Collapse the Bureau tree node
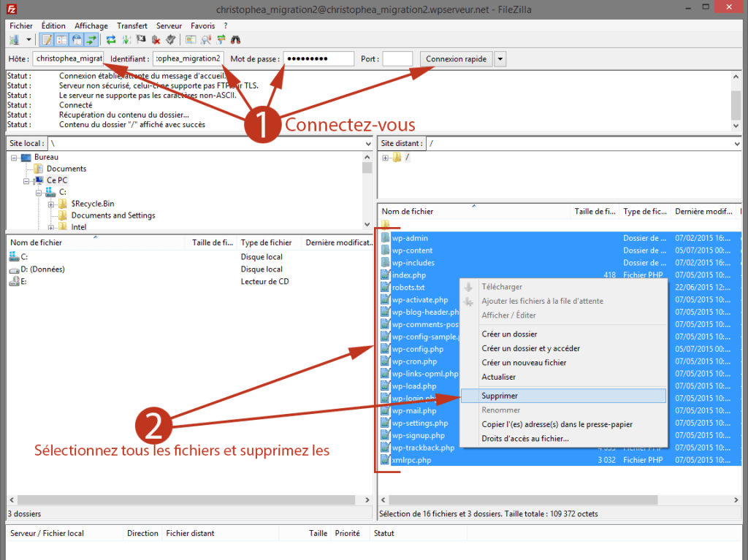 pyautogui.click(x=14, y=158)
